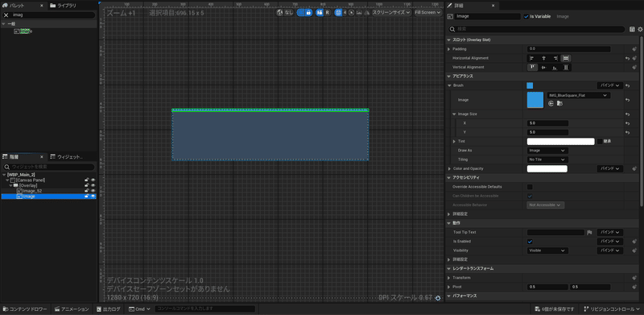Click browse-to-asset folder icon under brush image
The width and height of the screenshot is (644, 315).
point(559,104)
